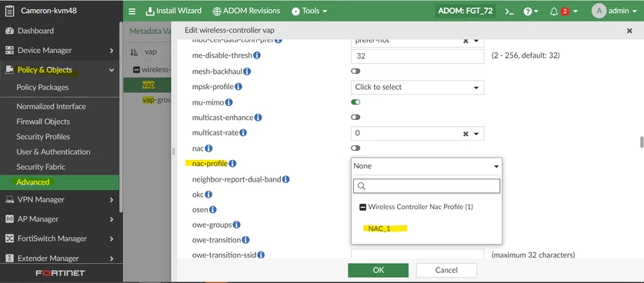Click info icon next to multicast-enhance
Viewport: 644px width, 283px height.
click(x=258, y=118)
